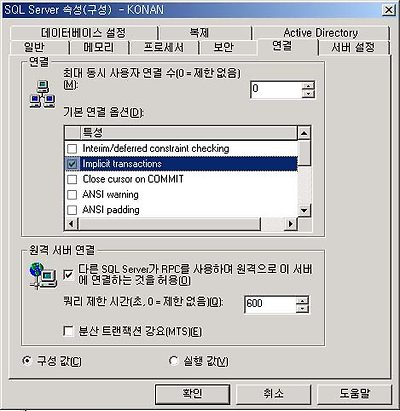Viewport: 400px width, 411px height.
Task: Select the 실행 값 radio button
Action: click(x=174, y=361)
